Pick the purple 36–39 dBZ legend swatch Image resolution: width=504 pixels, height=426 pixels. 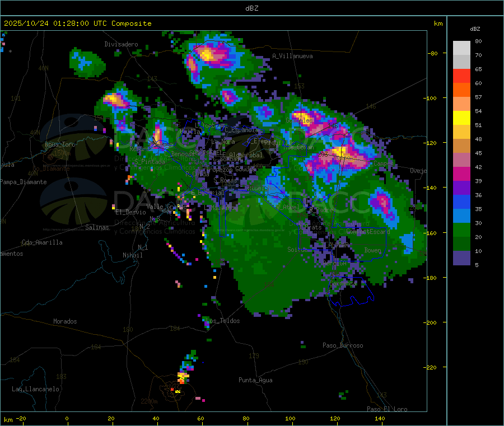pyautogui.click(x=461, y=188)
